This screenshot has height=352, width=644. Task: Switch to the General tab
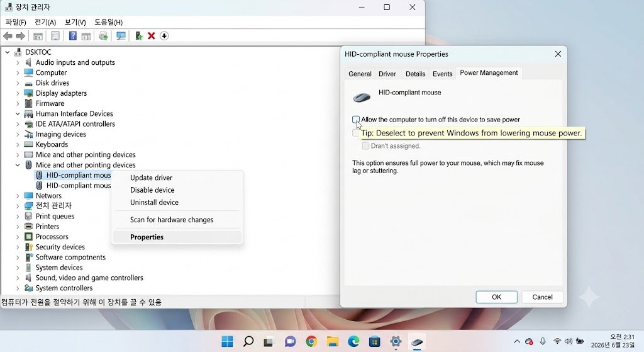[x=360, y=74]
